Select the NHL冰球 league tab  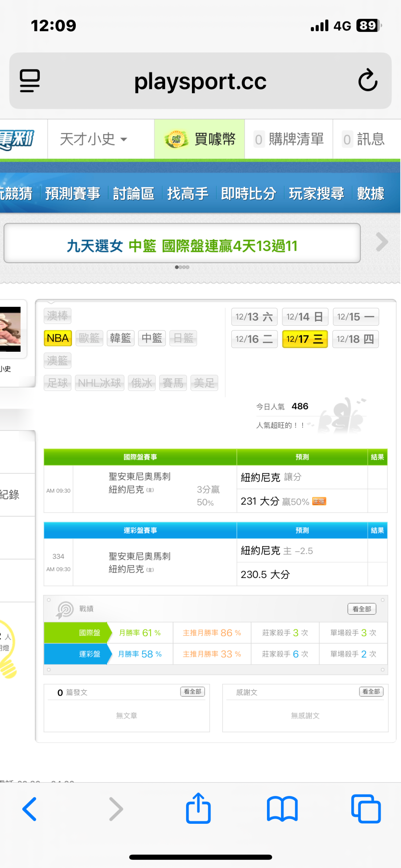point(100,383)
